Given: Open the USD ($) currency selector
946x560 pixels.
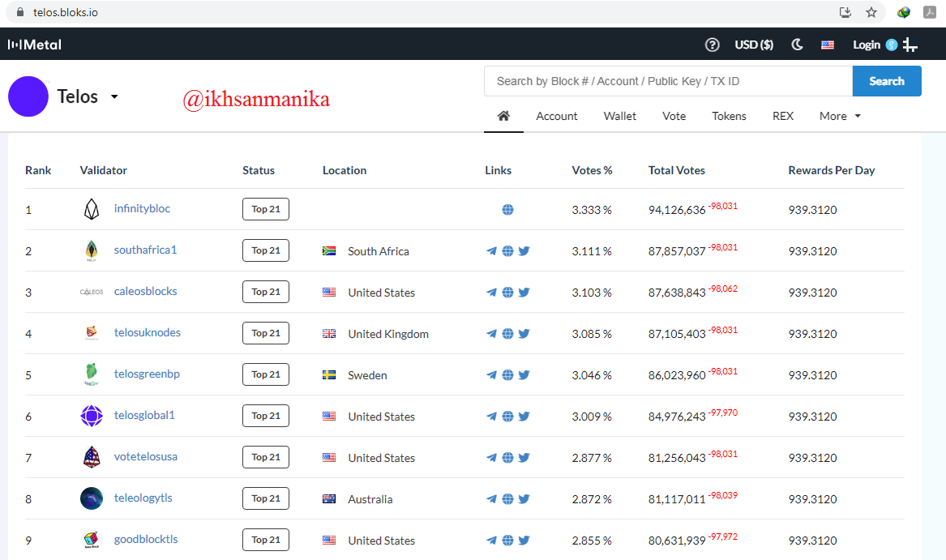Looking at the screenshot, I should pyautogui.click(x=754, y=45).
